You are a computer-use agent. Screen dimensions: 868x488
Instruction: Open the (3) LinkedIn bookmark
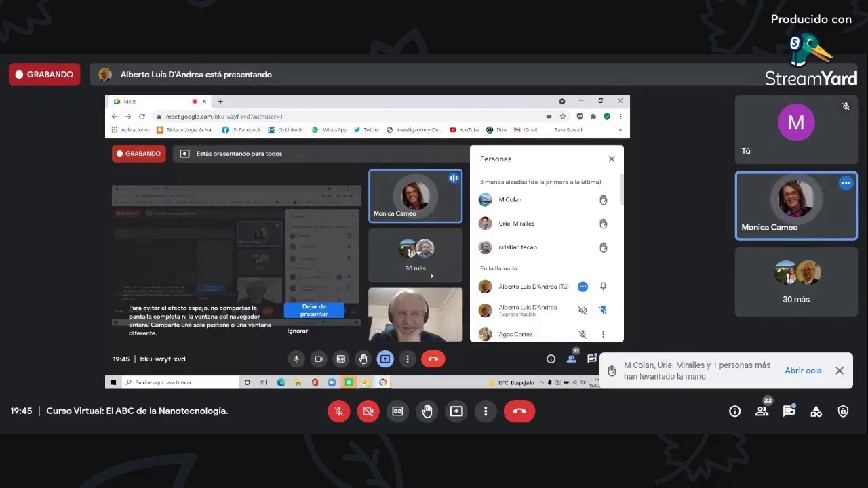(x=286, y=130)
